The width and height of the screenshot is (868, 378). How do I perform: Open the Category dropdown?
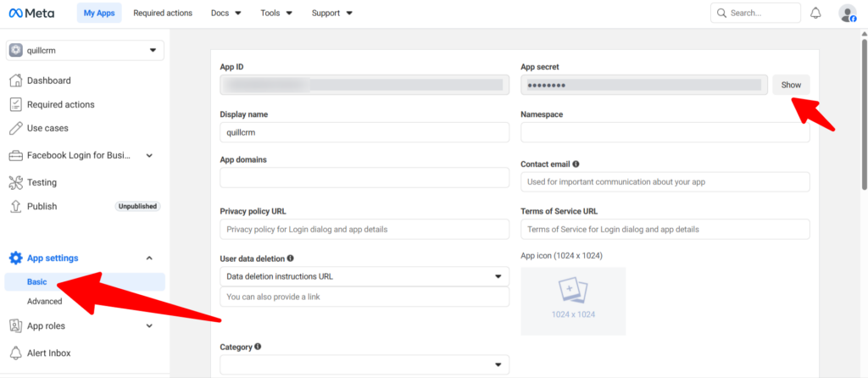click(x=364, y=364)
